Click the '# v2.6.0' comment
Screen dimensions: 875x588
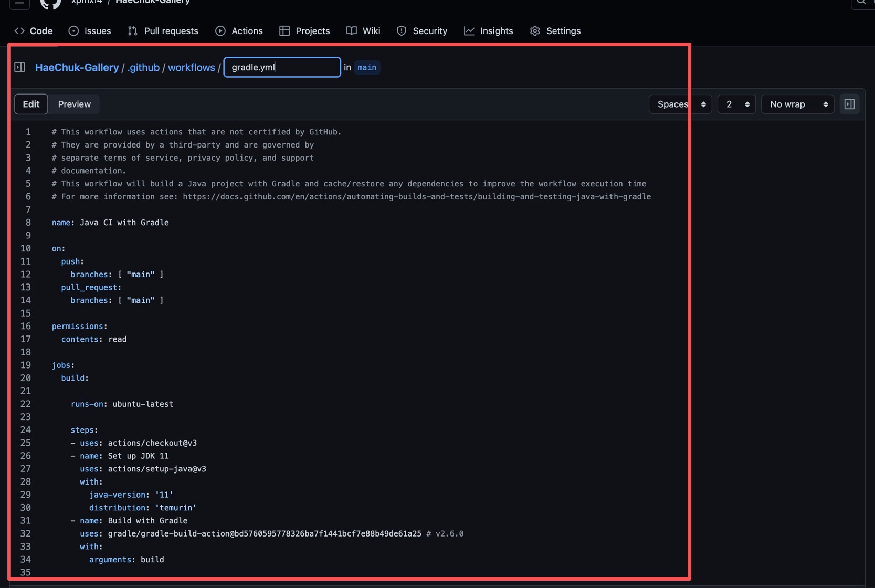click(445, 533)
